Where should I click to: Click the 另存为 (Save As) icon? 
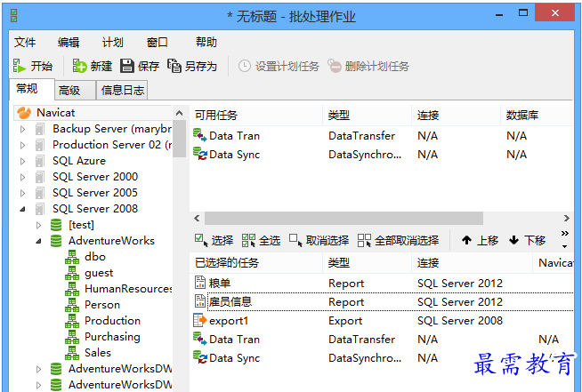coord(174,66)
